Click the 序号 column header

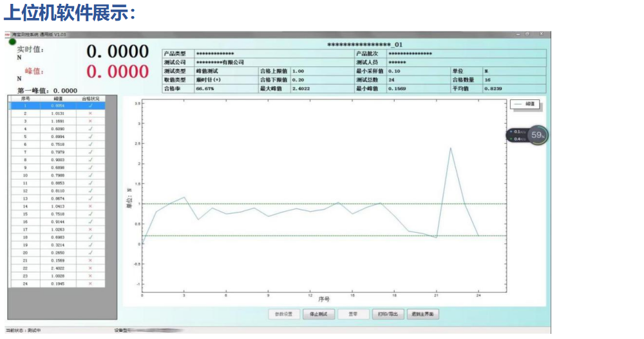point(26,99)
